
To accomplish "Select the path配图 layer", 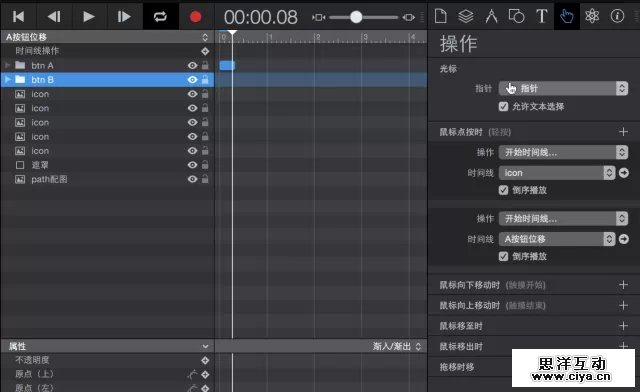I will click(x=49, y=179).
